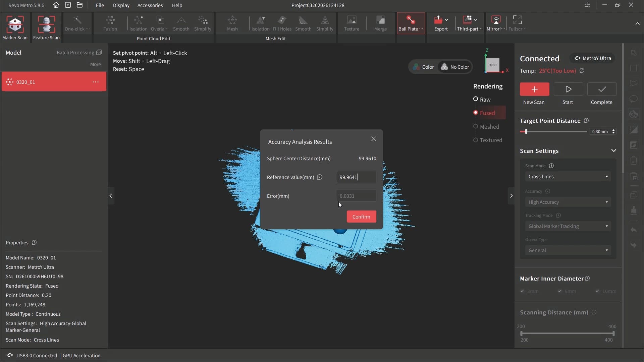644x362 pixels.
Task: Click the Export icon
Action: [438, 20]
